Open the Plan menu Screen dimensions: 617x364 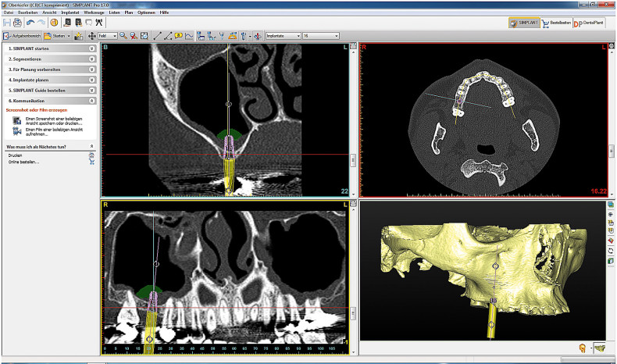click(129, 12)
